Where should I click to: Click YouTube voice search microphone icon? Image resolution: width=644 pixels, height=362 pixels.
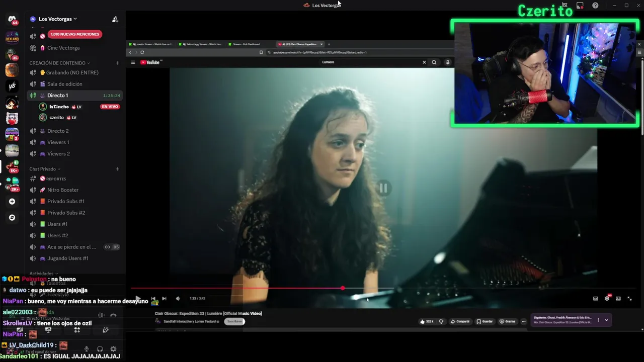coord(447,62)
